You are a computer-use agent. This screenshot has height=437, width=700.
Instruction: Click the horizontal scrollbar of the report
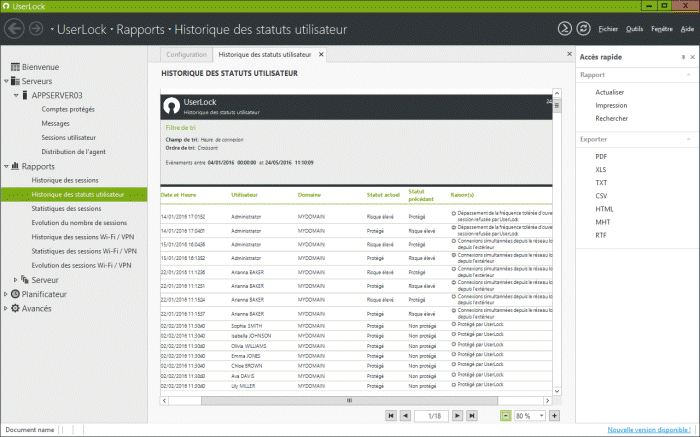pyautogui.click(x=349, y=400)
